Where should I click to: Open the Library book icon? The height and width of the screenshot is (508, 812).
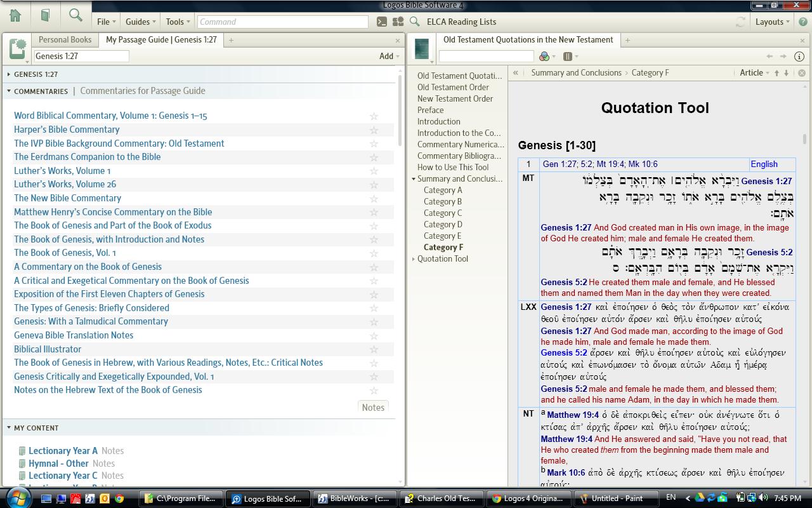click(45, 16)
